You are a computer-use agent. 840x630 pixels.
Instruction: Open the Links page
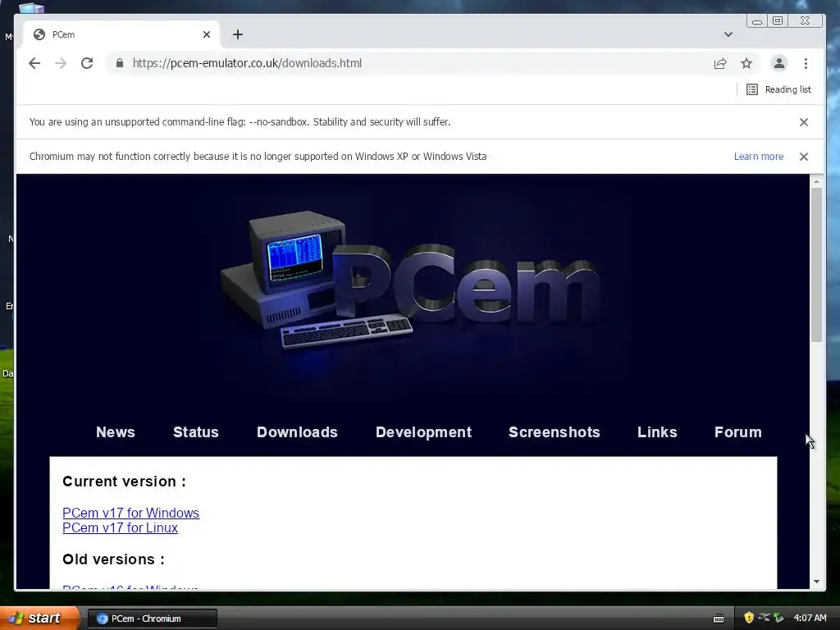[x=657, y=432]
